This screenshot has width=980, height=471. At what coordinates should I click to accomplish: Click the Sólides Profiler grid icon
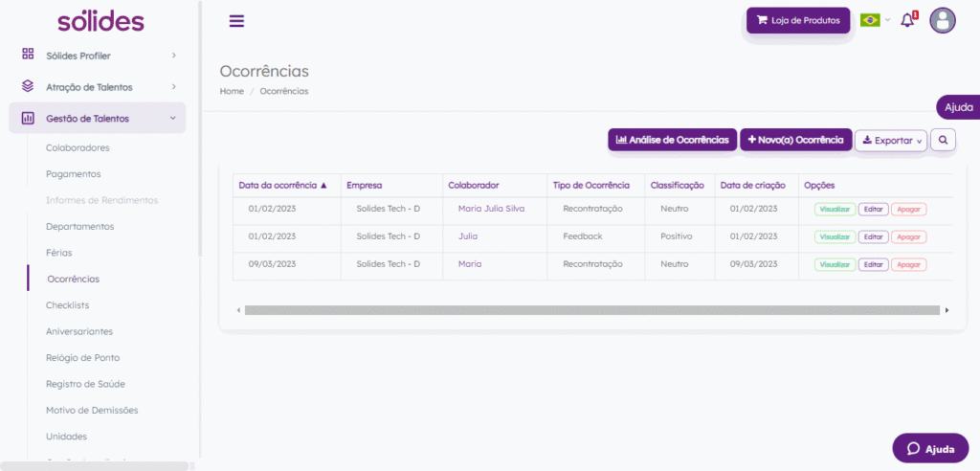point(28,54)
